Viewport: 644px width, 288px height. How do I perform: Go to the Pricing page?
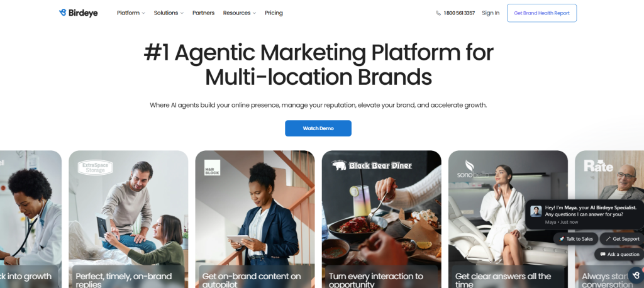tap(274, 13)
